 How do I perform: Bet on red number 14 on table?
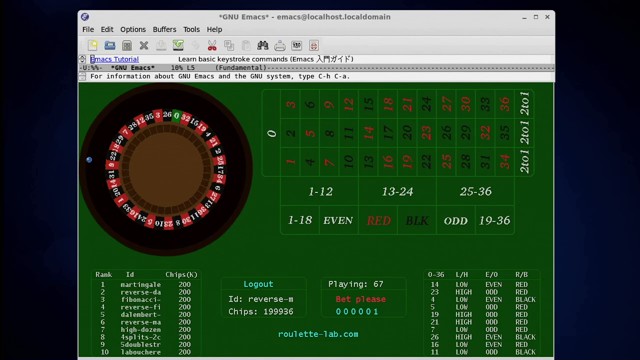point(369,133)
